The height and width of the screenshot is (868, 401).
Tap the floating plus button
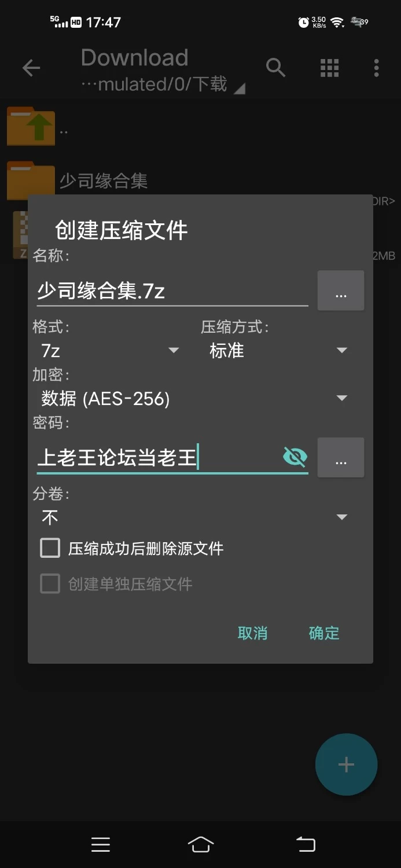[346, 764]
